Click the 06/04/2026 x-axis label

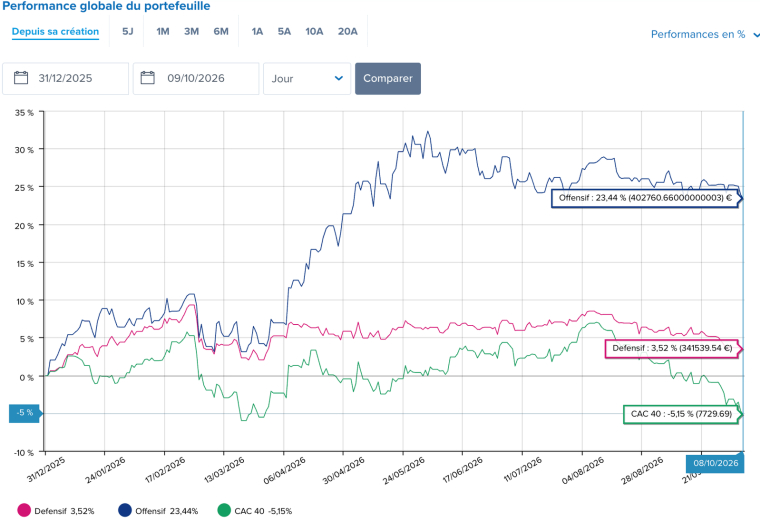click(x=285, y=471)
